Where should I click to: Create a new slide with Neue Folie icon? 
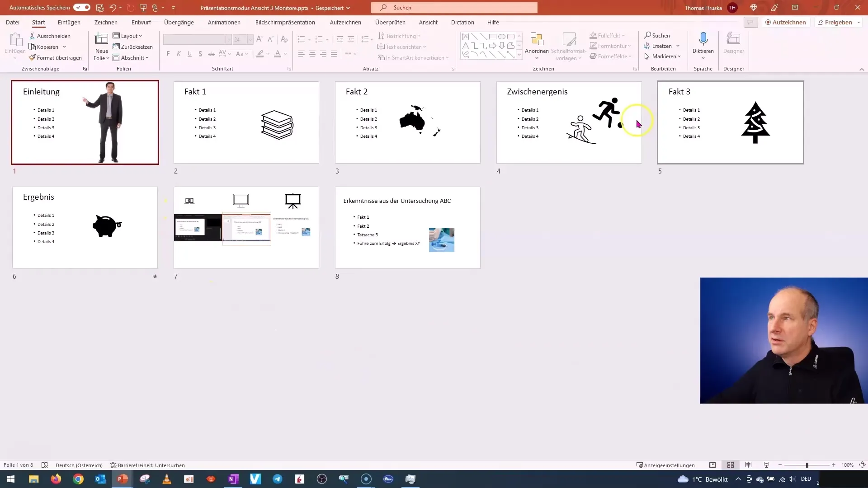(x=102, y=39)
